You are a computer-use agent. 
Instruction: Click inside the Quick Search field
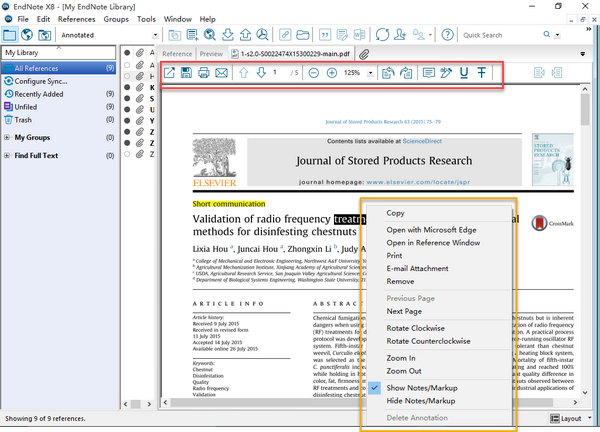tap(501, 35)
